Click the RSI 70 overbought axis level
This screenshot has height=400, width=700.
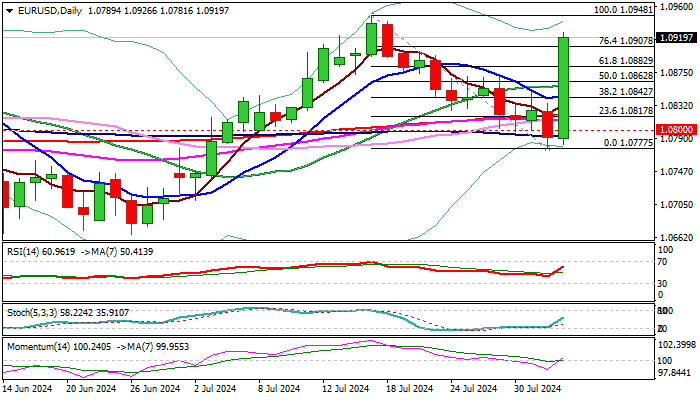[x=662, y=261]
